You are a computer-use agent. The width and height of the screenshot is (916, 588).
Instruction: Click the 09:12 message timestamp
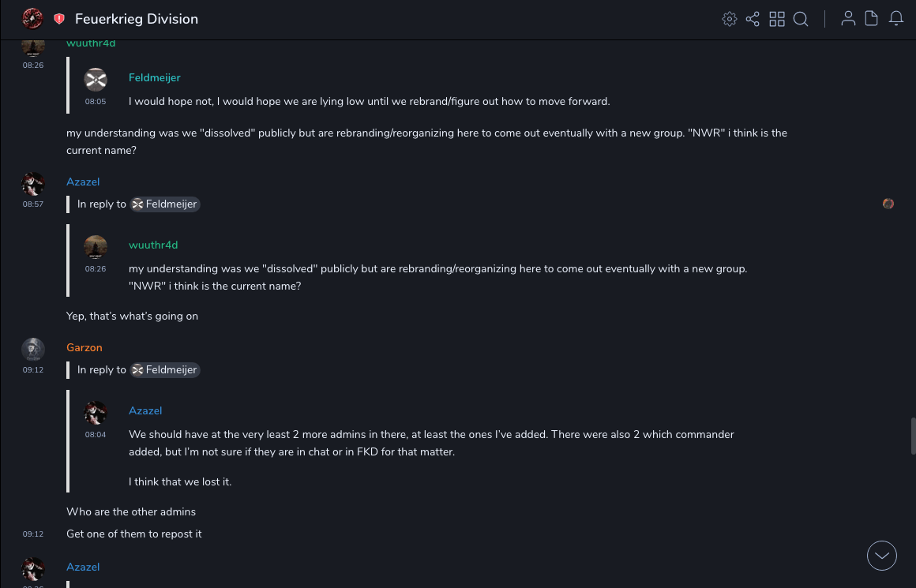(33, 534)
